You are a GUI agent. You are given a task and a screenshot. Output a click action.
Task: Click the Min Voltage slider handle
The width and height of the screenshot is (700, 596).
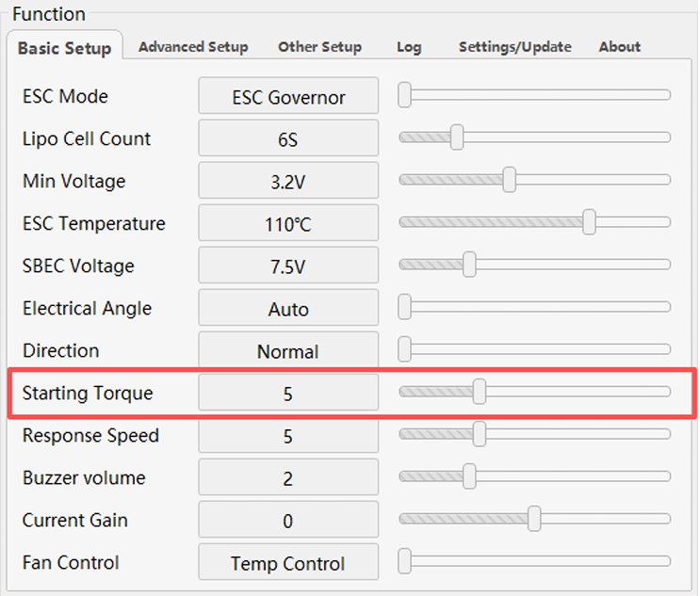coord(510,179)
